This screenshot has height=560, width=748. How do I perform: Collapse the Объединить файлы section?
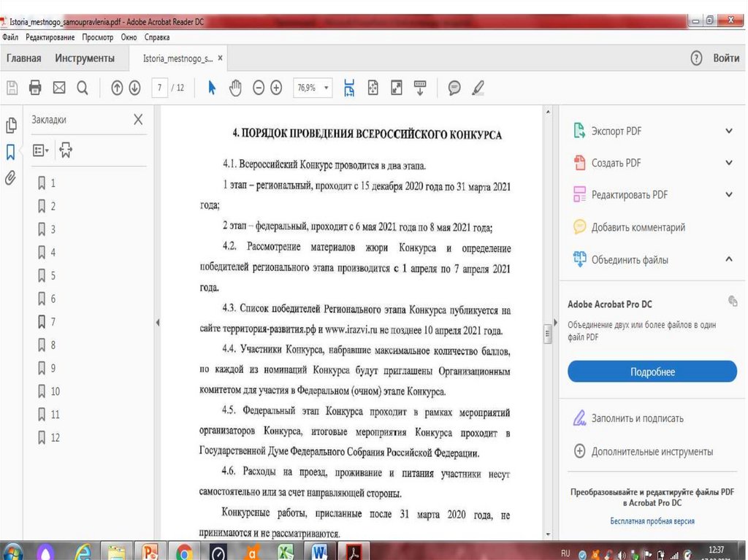728,259
